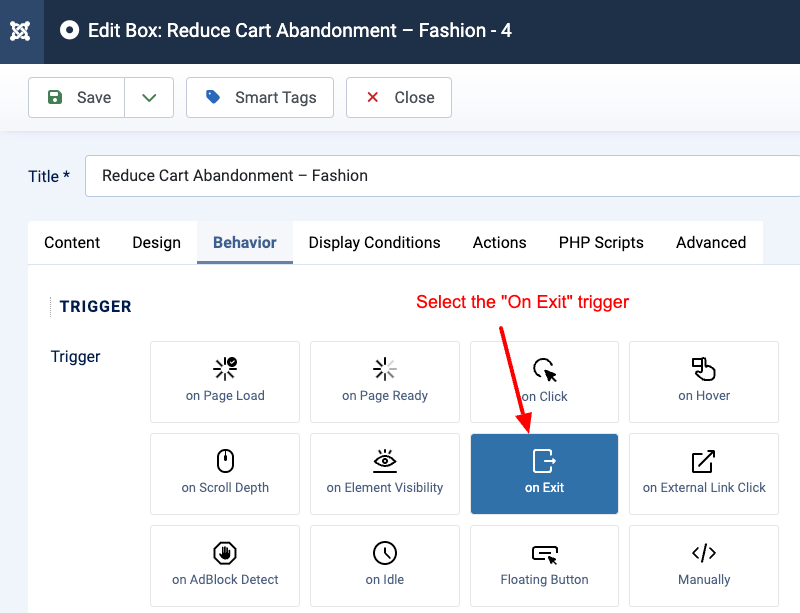Viewport: 800px width, 613px height.
Task: Open the Display Conditions tab
Action: [374, 242]
